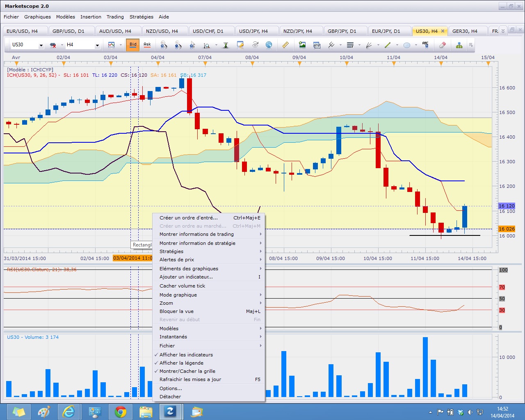The width and height of the screenshot is (525, 420).
Task: Open the US30 symbol dropdown
Action: click(x=41, y=45)
